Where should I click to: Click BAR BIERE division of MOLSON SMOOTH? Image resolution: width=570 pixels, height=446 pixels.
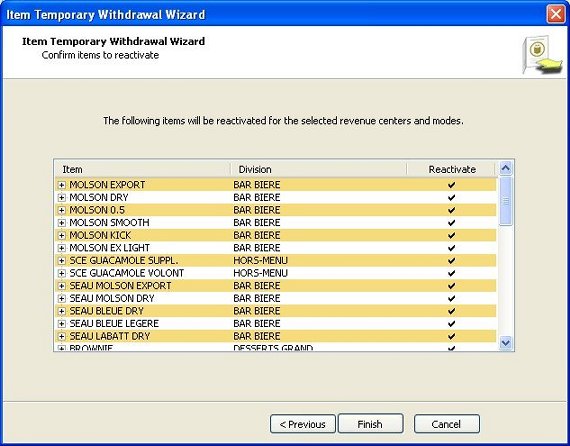click(257, 223)
